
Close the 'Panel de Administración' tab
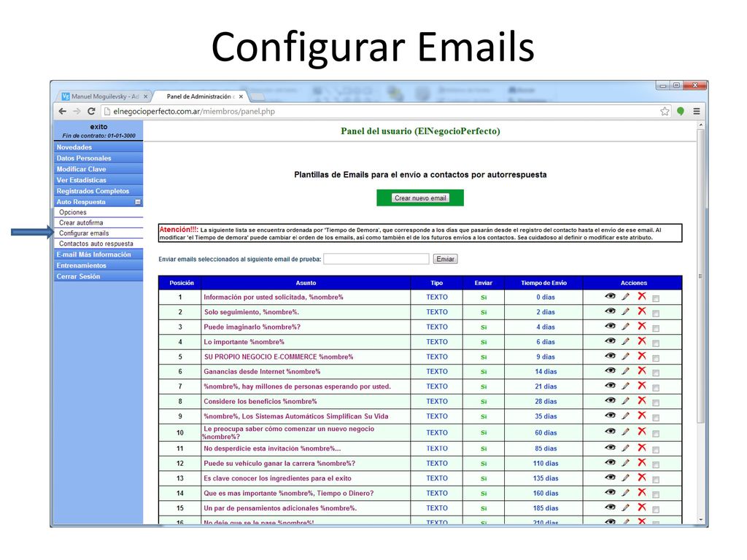(241, 97)
